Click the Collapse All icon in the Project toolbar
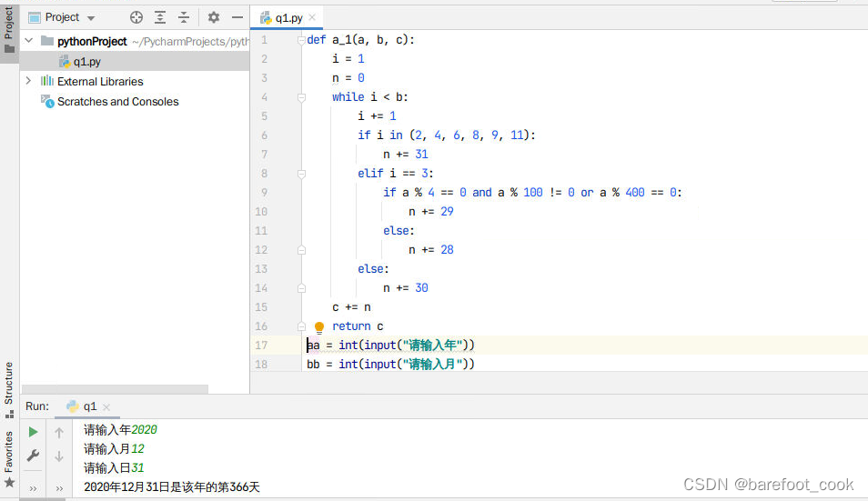The width and height of the screenshot is (868, 501). click(x=184, y=17)
